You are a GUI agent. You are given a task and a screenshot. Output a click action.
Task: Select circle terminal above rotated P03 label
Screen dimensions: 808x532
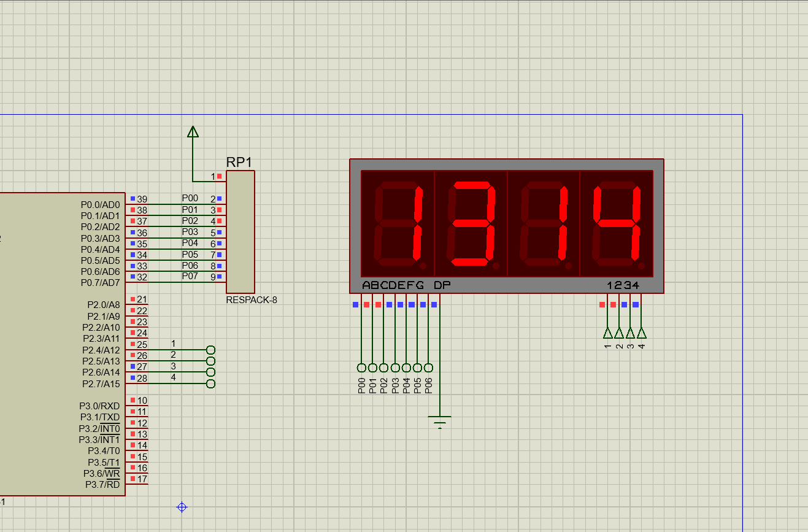coord(395,368)
